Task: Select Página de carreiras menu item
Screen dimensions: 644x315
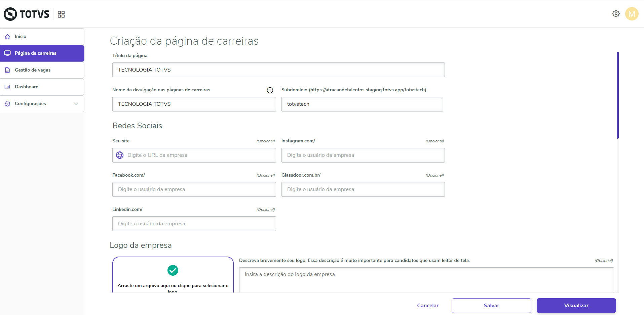Action: [x=42, y=53]
